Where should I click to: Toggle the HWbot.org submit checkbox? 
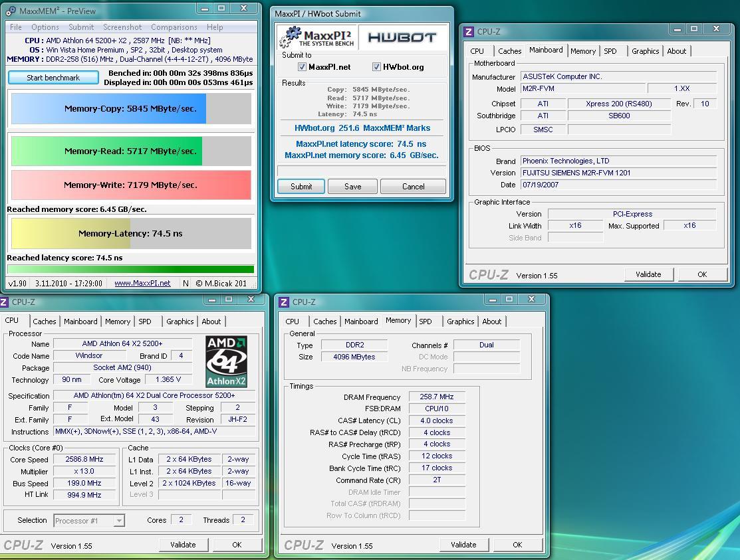pyautogui.click(x=376, y=67)
